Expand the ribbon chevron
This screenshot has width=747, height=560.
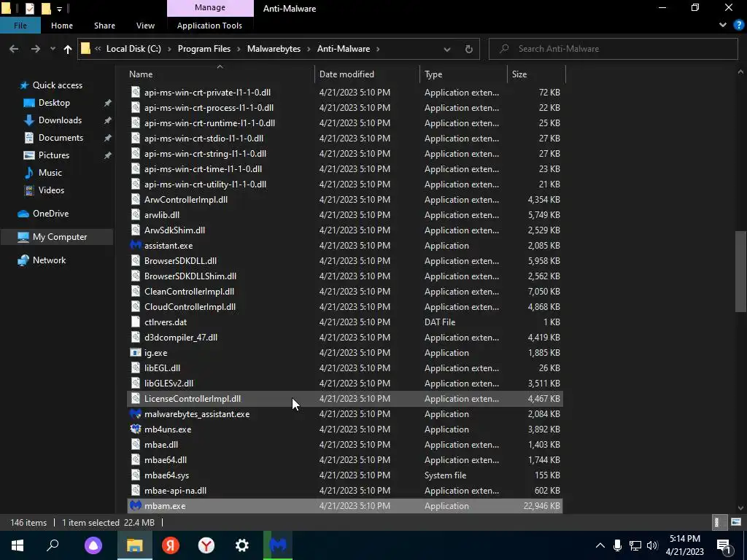(x=723, y=26)
